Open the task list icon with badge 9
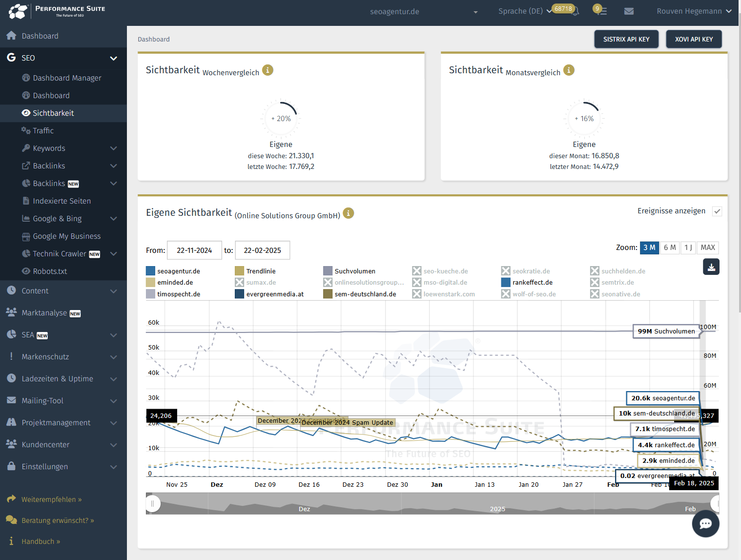The image size is (741, 560). pyautogui.click(x=602, y=11)
